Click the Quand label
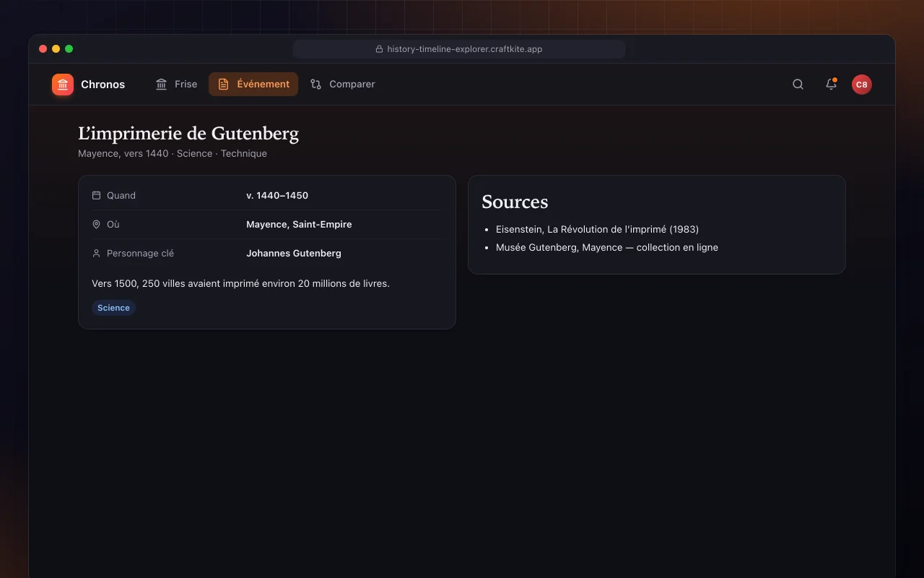The width and height of the screenshot is (924, 578). 121,196
